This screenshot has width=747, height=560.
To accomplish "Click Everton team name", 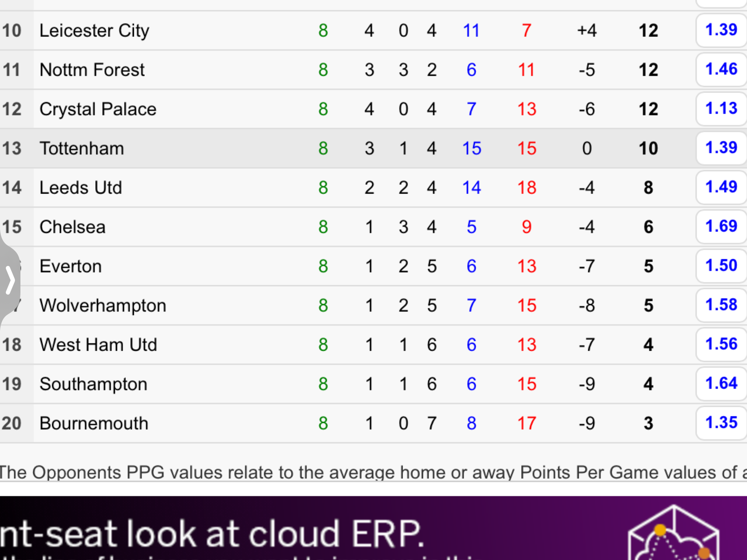I will (70, 266).
